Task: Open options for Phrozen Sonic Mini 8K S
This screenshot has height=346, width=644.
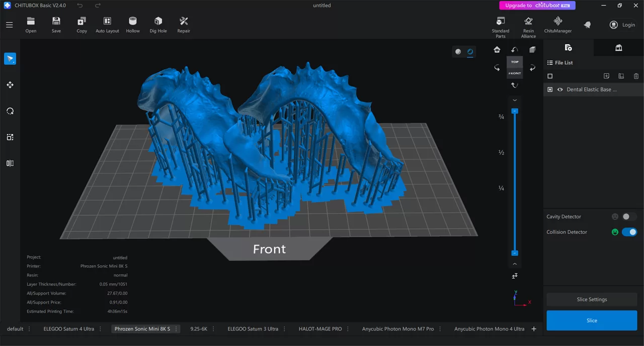Action: (176, 329)
